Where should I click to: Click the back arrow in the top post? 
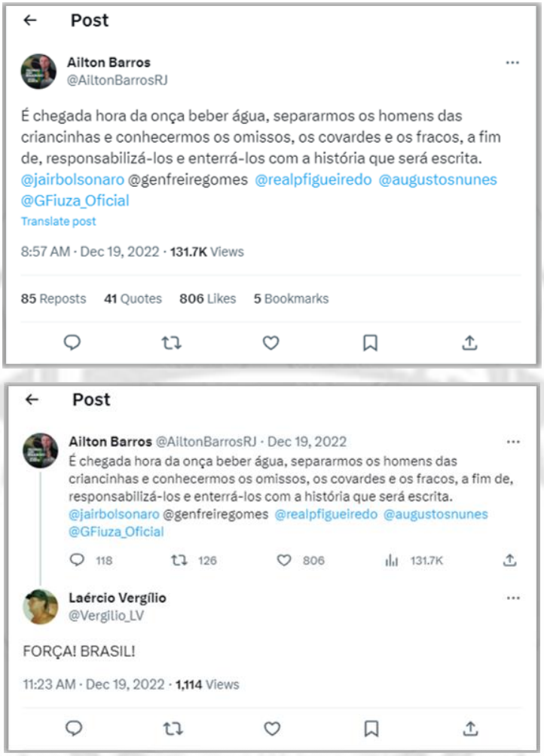pos(31,21)
